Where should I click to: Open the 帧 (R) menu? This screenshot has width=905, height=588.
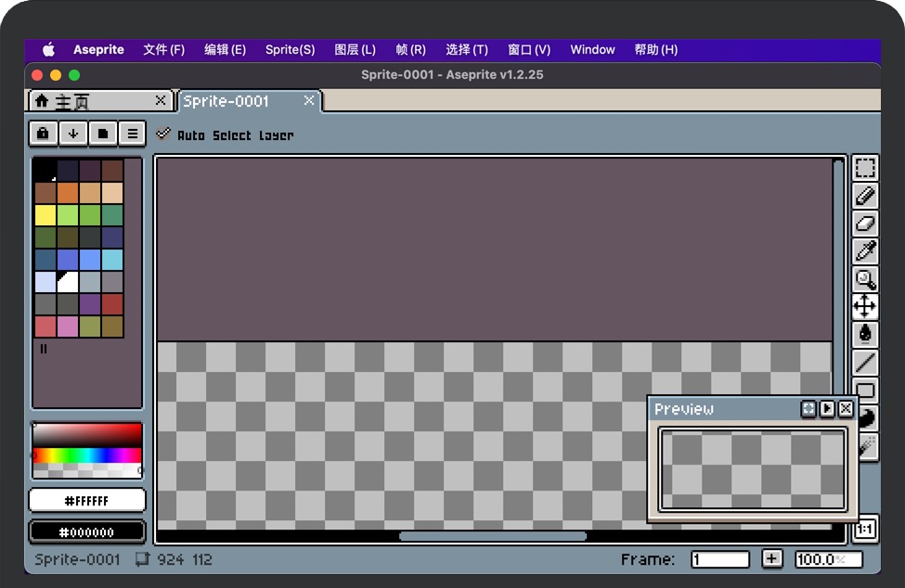click(x=411, y=49)
